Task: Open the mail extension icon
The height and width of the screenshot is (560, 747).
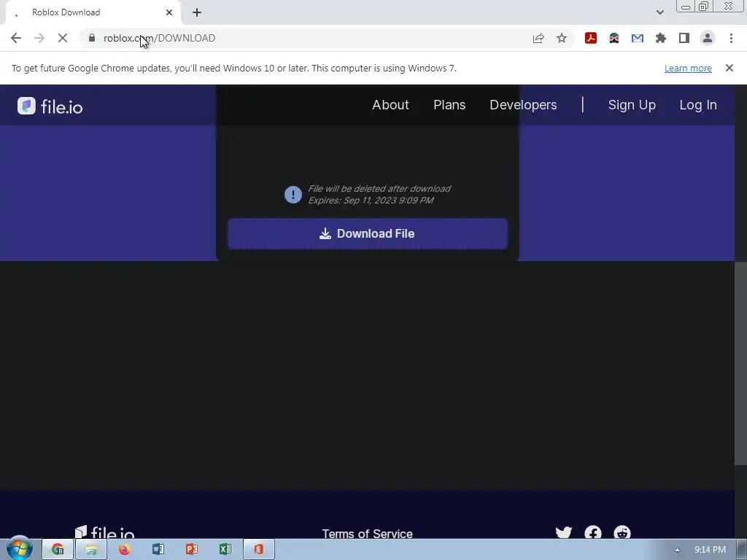Action: pos(638,38)
